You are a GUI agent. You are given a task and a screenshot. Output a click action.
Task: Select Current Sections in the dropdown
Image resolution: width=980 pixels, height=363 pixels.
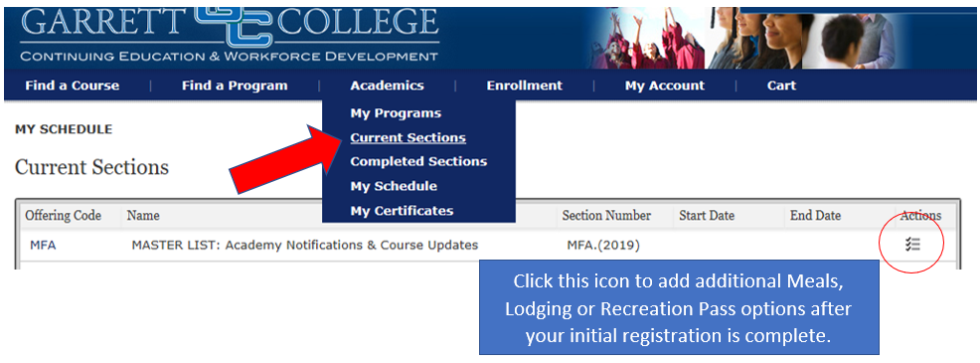tap(408, 137)
